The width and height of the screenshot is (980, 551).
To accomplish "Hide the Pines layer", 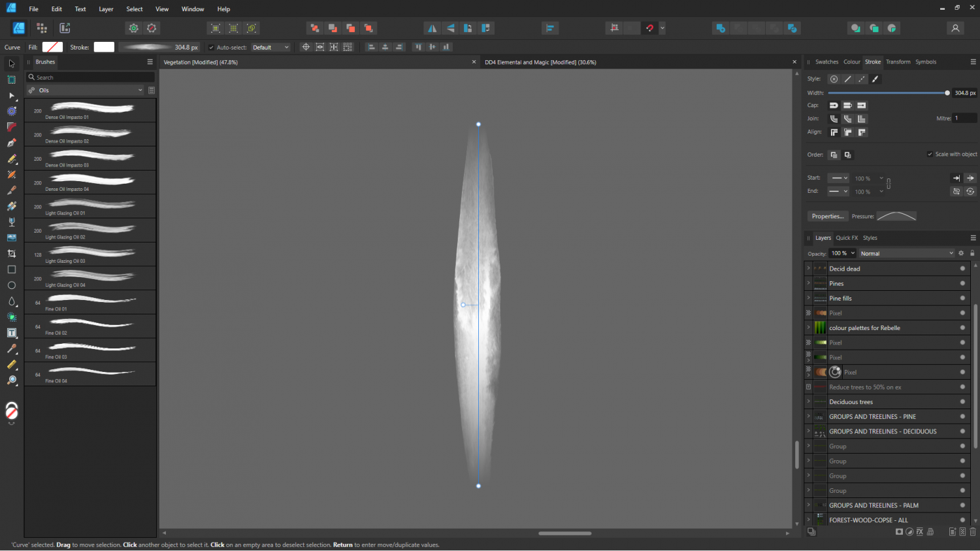I will click(x=962, y=284).
